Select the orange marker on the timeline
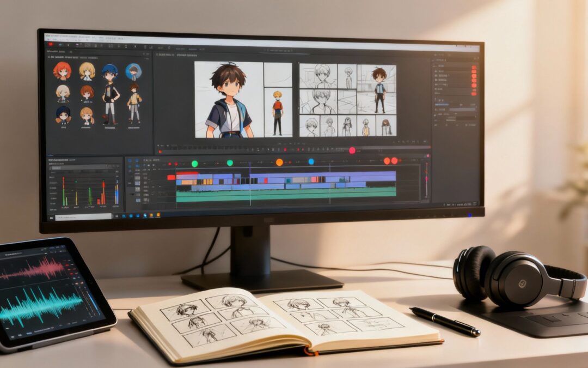This screenshot has height=368, width=588. point(280,162)
